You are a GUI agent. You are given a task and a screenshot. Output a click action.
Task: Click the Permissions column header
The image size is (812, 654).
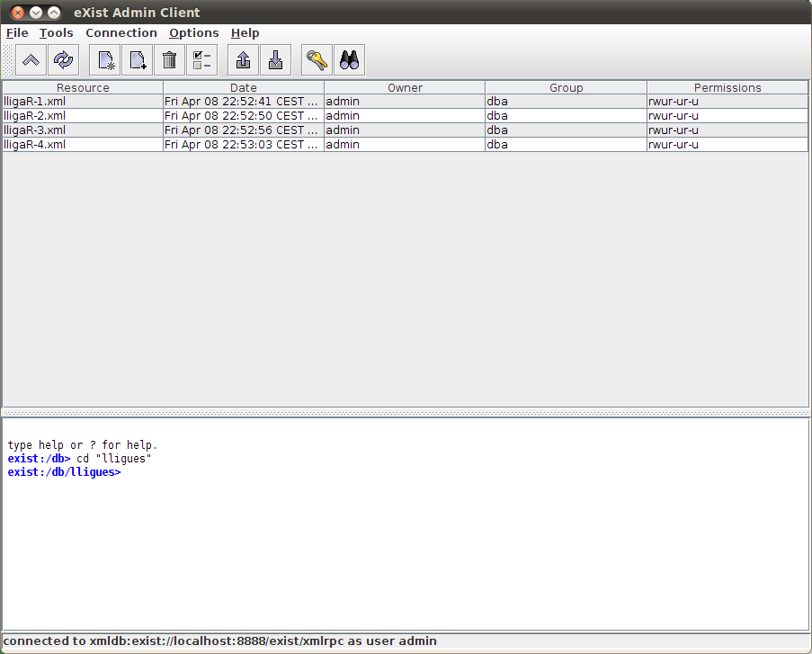[x=727, y=88]
